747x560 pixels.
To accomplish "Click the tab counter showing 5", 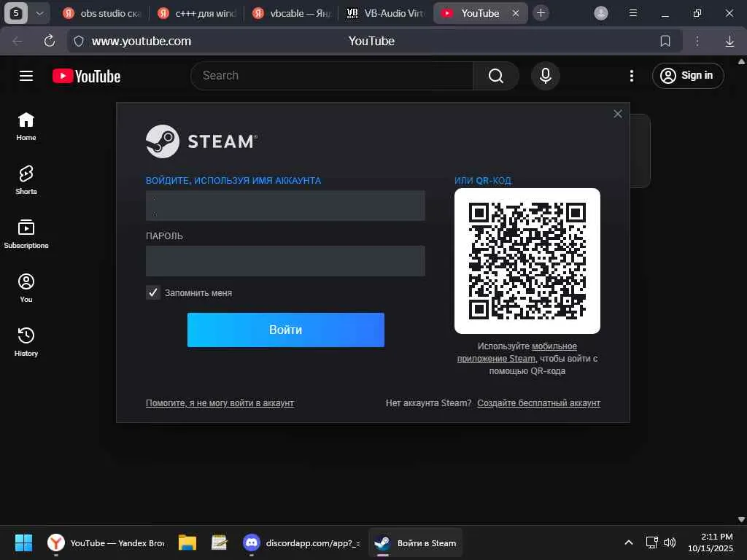I will point(16,13).
